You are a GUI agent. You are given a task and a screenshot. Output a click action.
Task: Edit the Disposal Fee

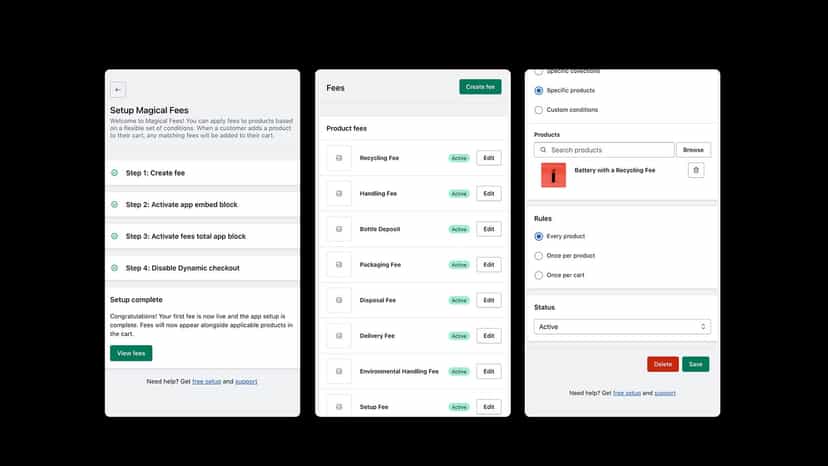point(489,300)
